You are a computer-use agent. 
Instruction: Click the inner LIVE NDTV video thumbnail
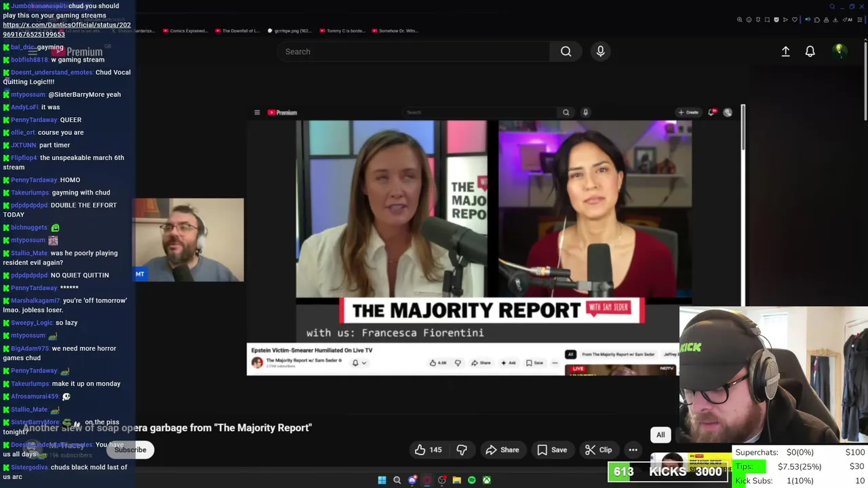click(x=621, y=369)
